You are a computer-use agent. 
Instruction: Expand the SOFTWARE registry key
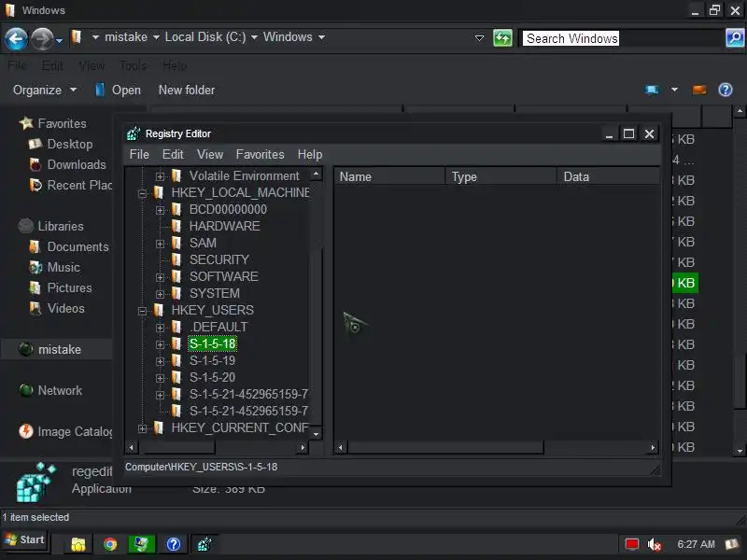click(x=160, y=276)
